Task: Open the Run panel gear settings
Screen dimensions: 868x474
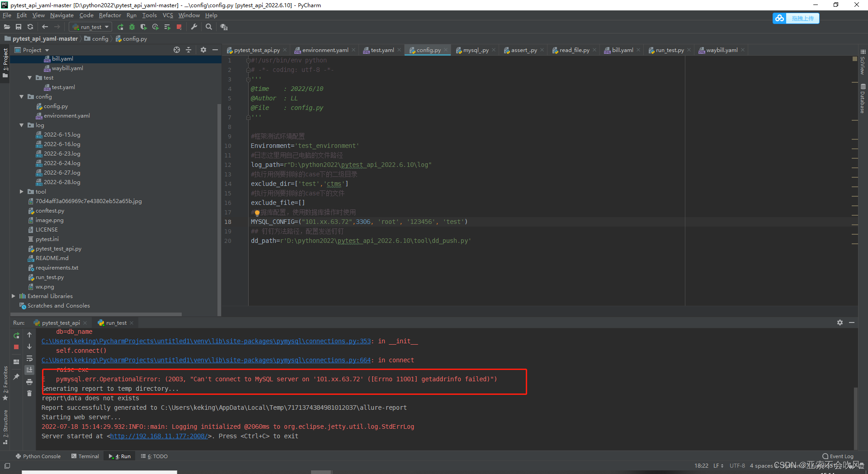Action: coord(840,322)
